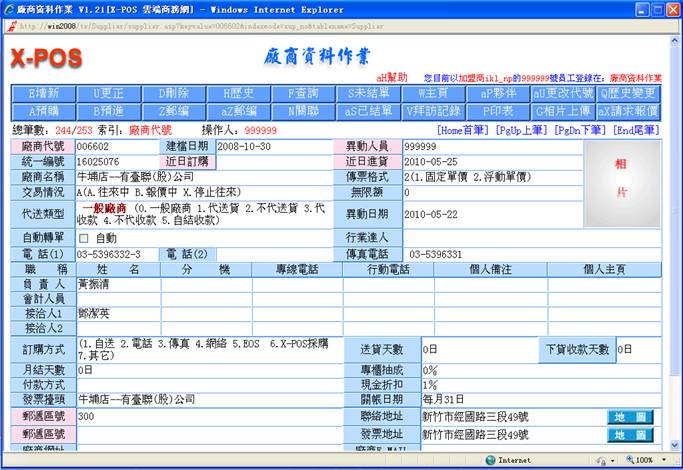Toggle the 自動 auto-transfer checkbox
The image size is (683, 470).
(85, 239)
